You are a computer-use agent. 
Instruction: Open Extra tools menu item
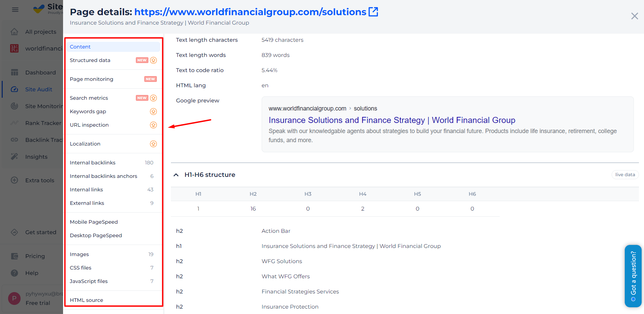(40, 180)
